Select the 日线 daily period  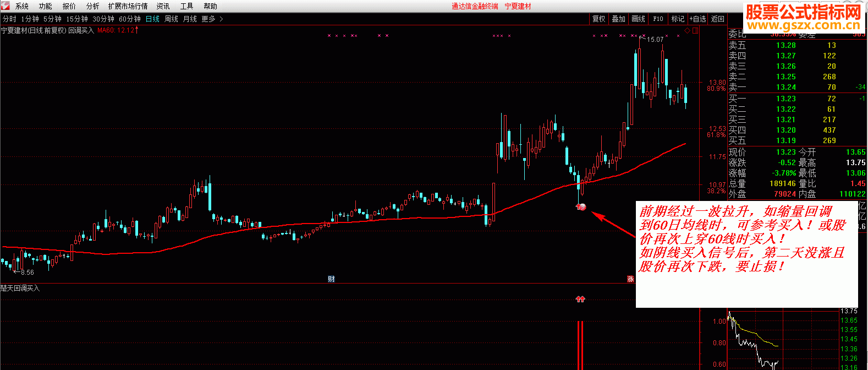[152, 19]
